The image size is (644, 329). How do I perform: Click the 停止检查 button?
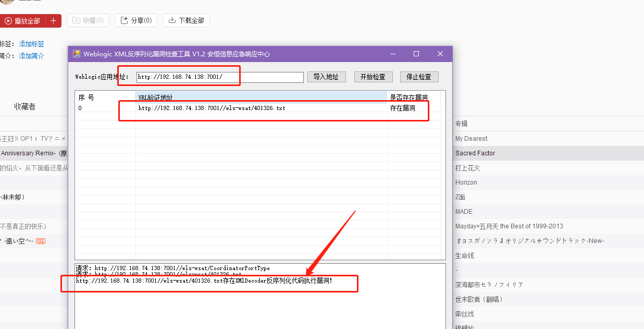[419, 77]
